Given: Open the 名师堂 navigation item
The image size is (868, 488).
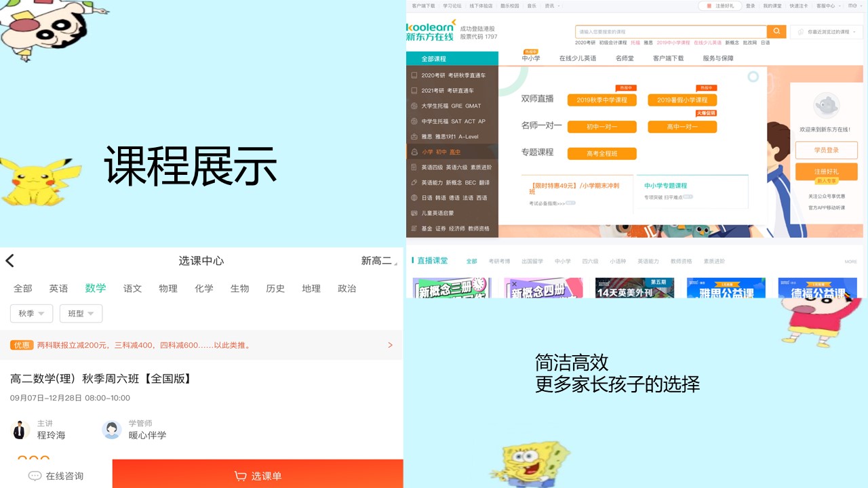Looking at the screenshot, I should coord(625,58).
